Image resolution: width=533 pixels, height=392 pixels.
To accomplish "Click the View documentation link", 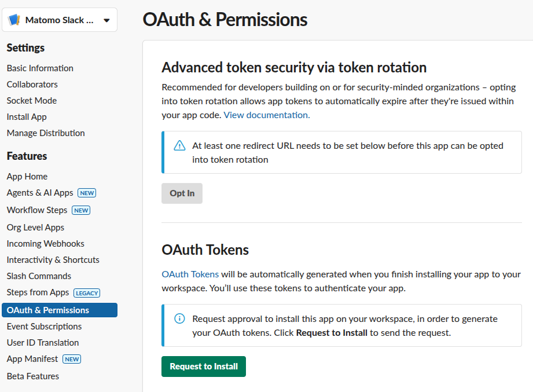I will coord(267,115).
